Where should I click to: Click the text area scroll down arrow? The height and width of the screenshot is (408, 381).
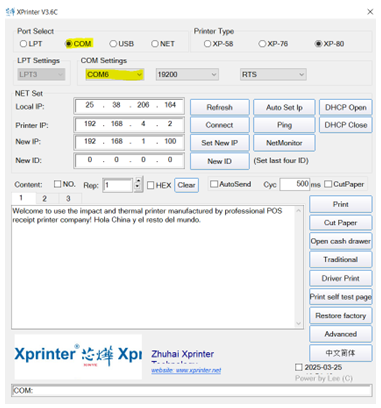299,323
